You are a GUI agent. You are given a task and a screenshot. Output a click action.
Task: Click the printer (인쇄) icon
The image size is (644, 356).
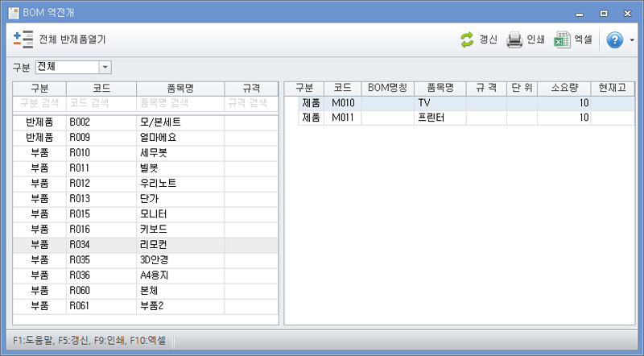[515, 39]
